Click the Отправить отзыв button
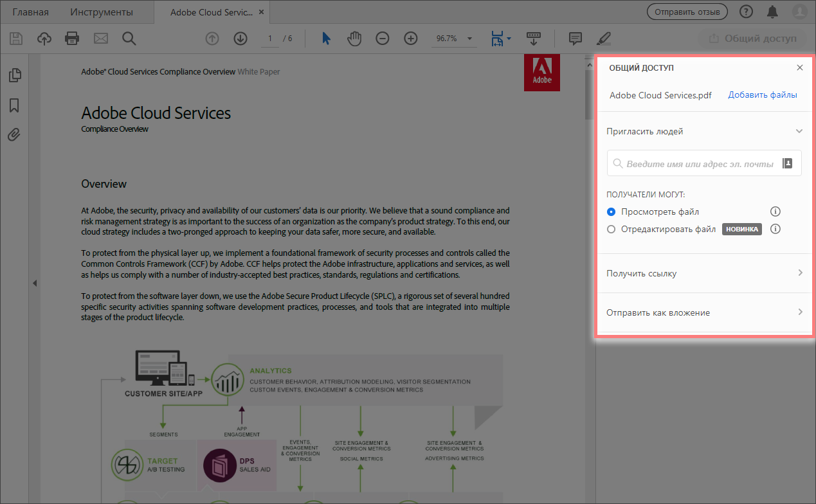 click(x=687, y=12)
